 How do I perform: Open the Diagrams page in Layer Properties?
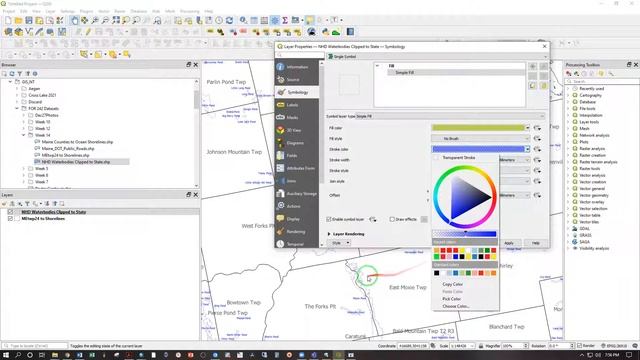(x=297, y=143)
